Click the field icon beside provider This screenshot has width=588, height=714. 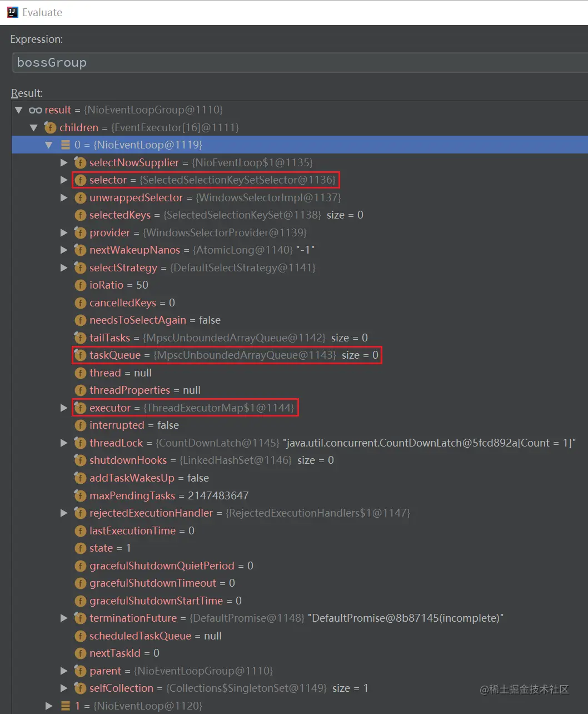(81, 233)
